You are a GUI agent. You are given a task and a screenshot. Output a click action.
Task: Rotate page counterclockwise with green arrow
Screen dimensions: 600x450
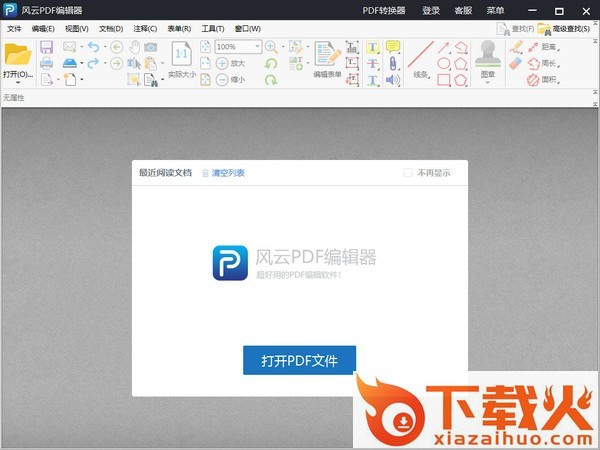click(271, 63)
